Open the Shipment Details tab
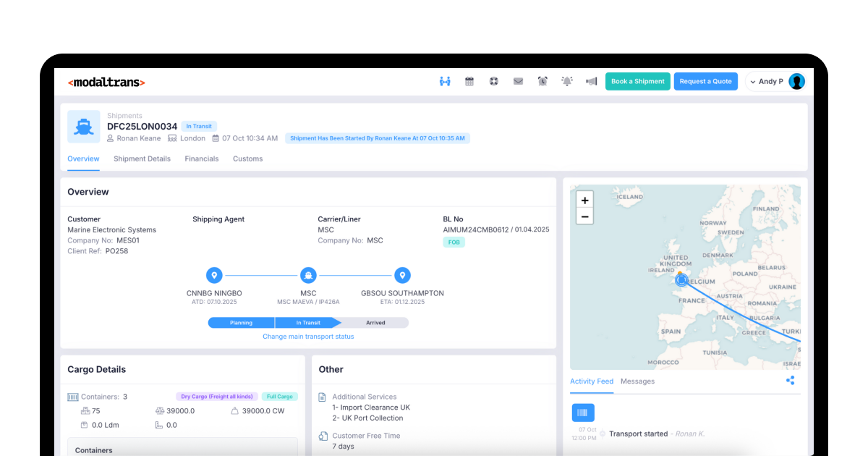This screenshot has width=868, height=456. coord(142,159)
